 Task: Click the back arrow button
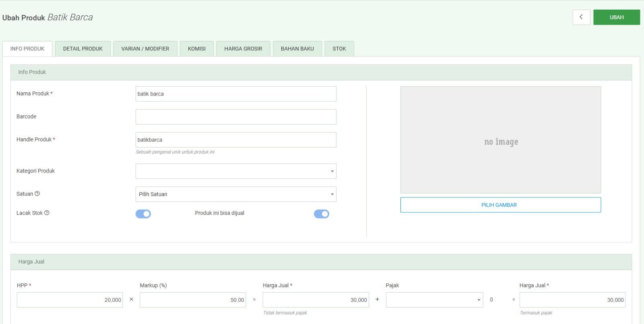[581, 17]
